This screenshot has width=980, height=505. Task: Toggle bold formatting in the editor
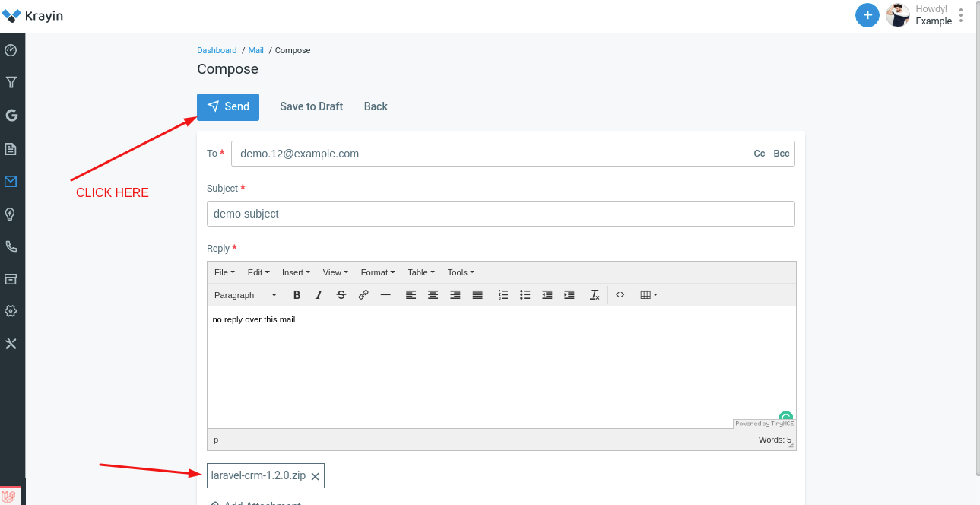pos(297,294)
